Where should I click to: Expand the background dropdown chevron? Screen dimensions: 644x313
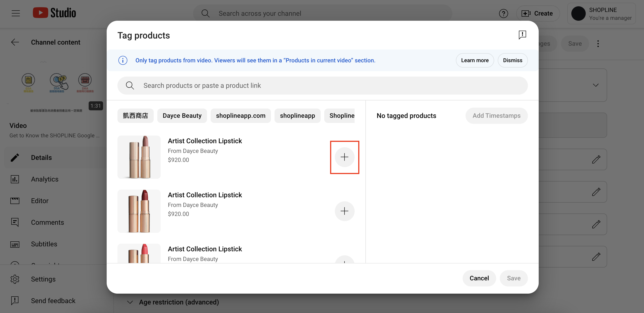(x=595, y=85)
